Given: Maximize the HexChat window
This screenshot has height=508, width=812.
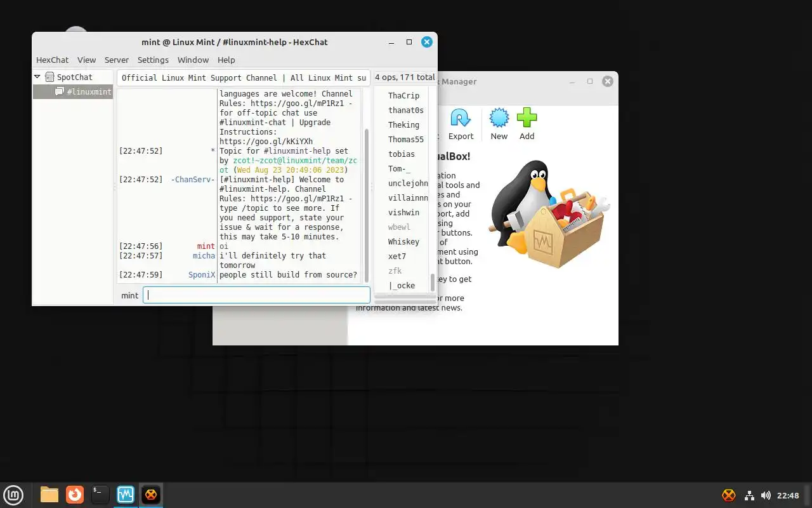Looking at the screenshot, I should click(409, 42).
